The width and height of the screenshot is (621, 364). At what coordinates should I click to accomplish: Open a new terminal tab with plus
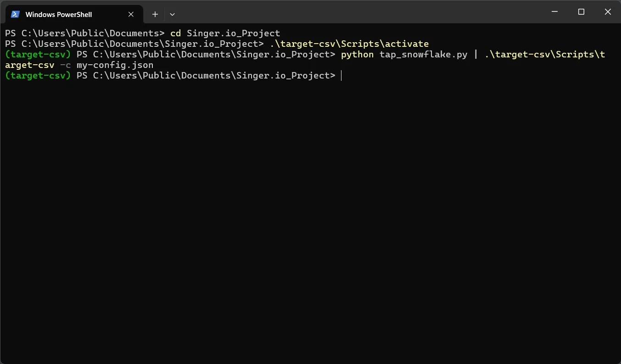pyautogui.click(x=155, y=14)
